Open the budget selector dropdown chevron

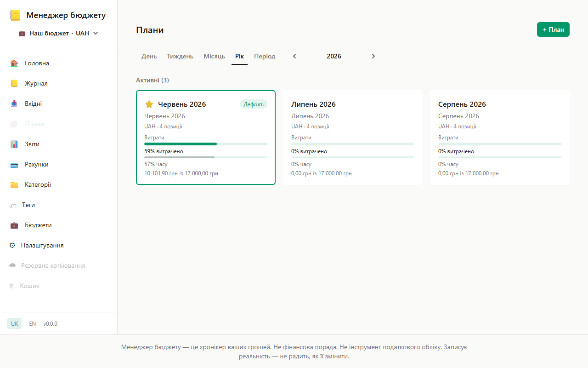(x=96, y=33)
